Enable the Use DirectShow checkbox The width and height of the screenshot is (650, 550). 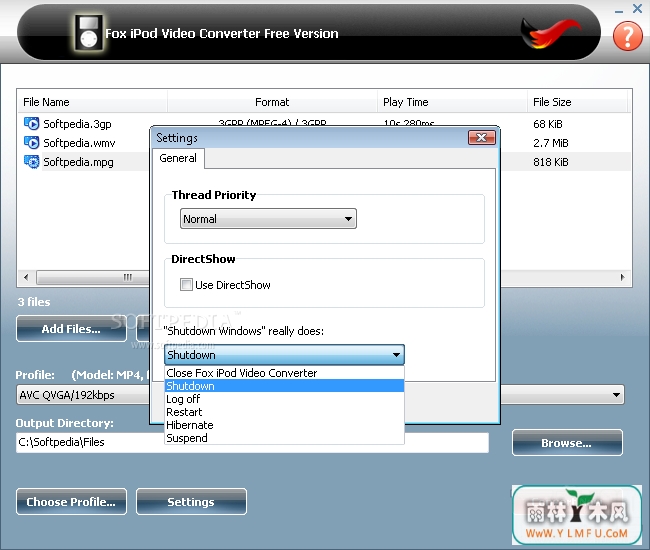[x=186, y=285]
